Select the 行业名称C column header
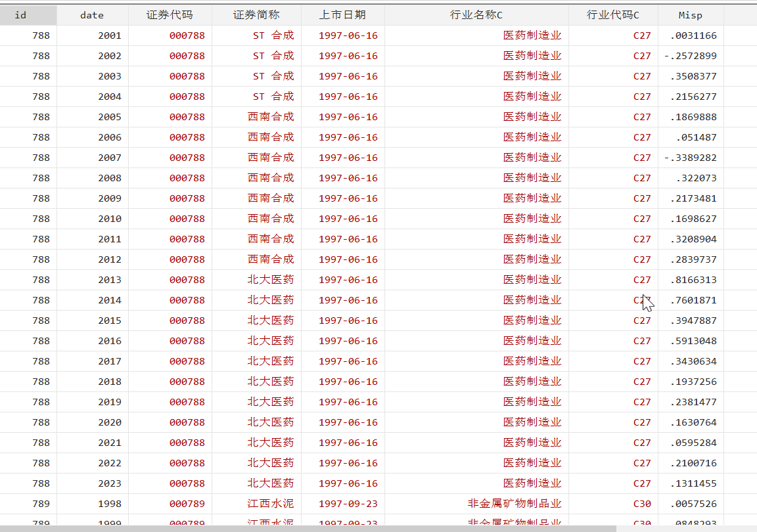757x532 pixels. tap(476, 15)
